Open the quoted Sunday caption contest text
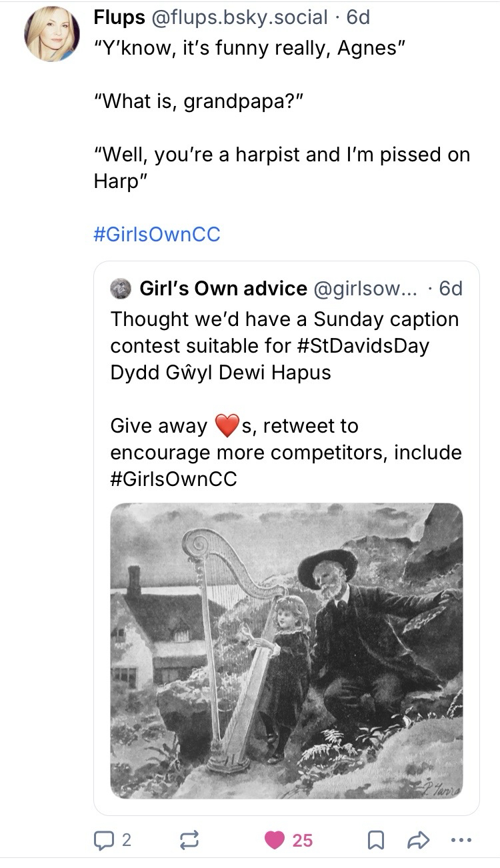 point(285,319)
